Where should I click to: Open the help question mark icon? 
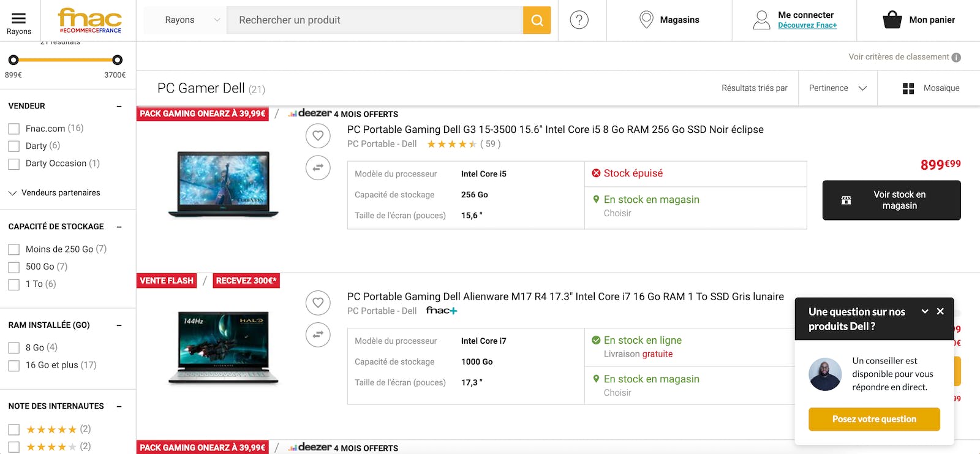tap(579, 20)
